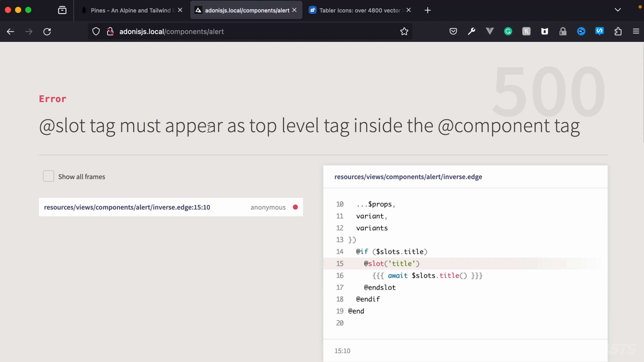
Task: Open the Firefox hamburger application menu
Action: tap(636, 32)
